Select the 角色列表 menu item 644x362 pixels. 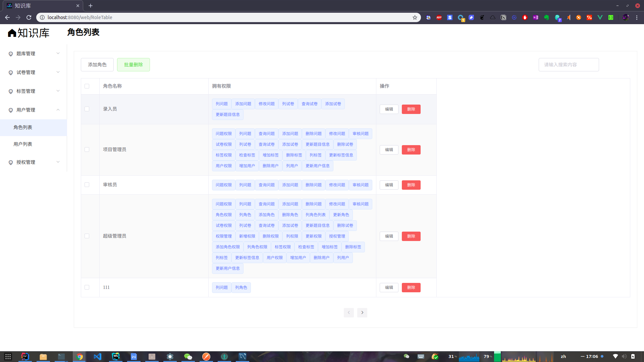tap(23, 127)
